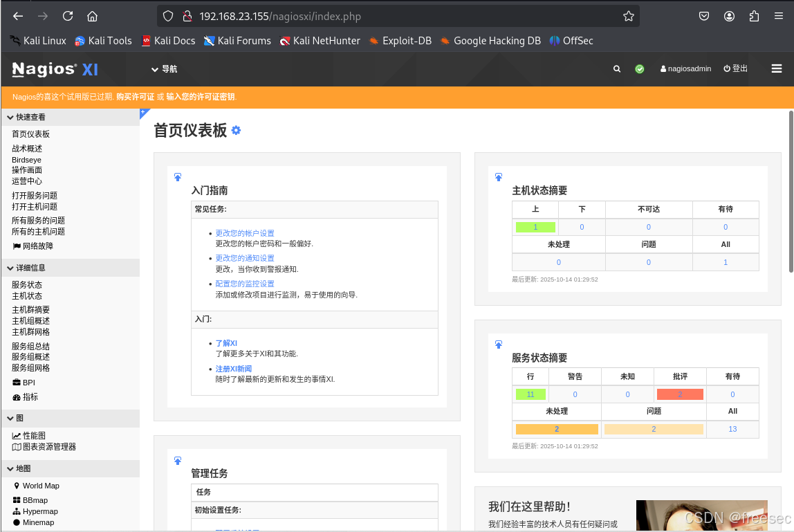The image size is (794, 532).
Task: Click the nagiosadmin user link
Action: (685, 69)
